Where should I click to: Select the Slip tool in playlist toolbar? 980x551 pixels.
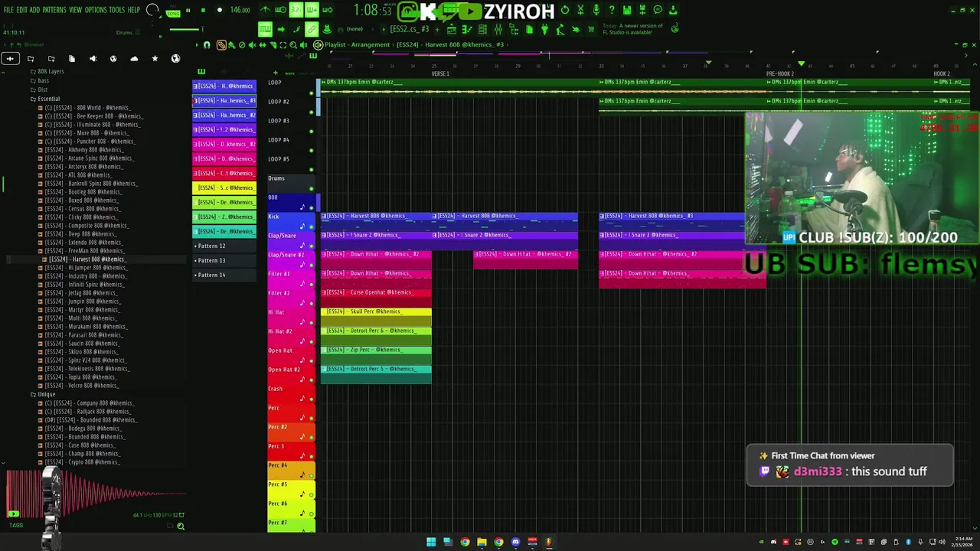pos(263,45)
